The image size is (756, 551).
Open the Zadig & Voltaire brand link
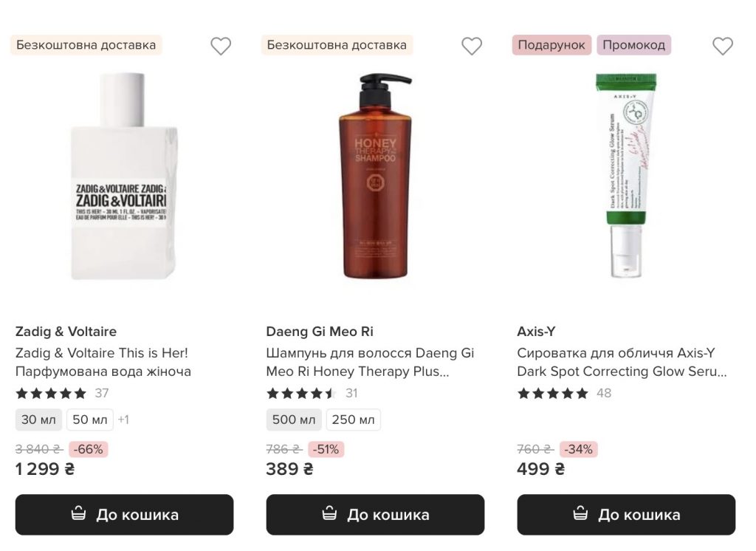[x=66, y=332]
